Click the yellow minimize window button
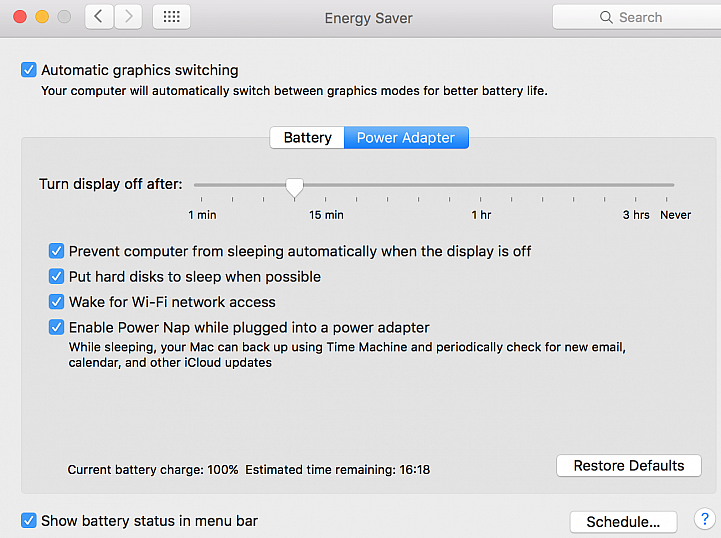The width and height of the screenshot is (721, 538). 42,17
